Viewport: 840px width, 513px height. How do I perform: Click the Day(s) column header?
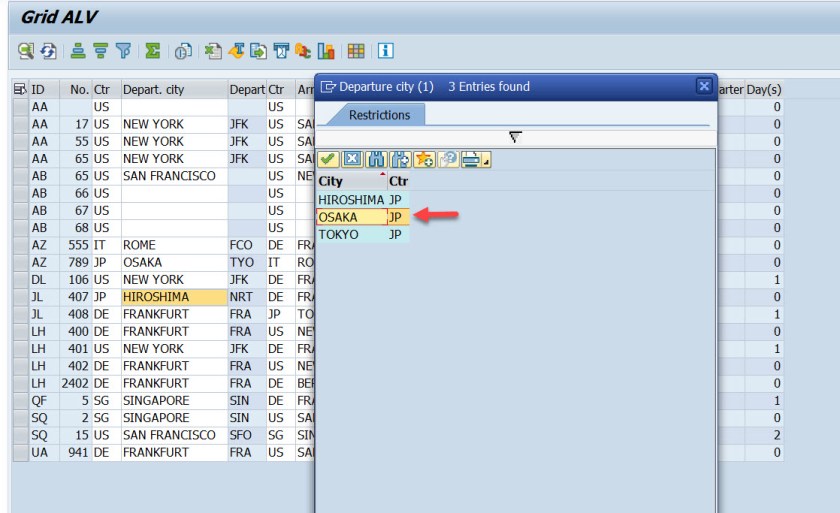tap(763, 89)
